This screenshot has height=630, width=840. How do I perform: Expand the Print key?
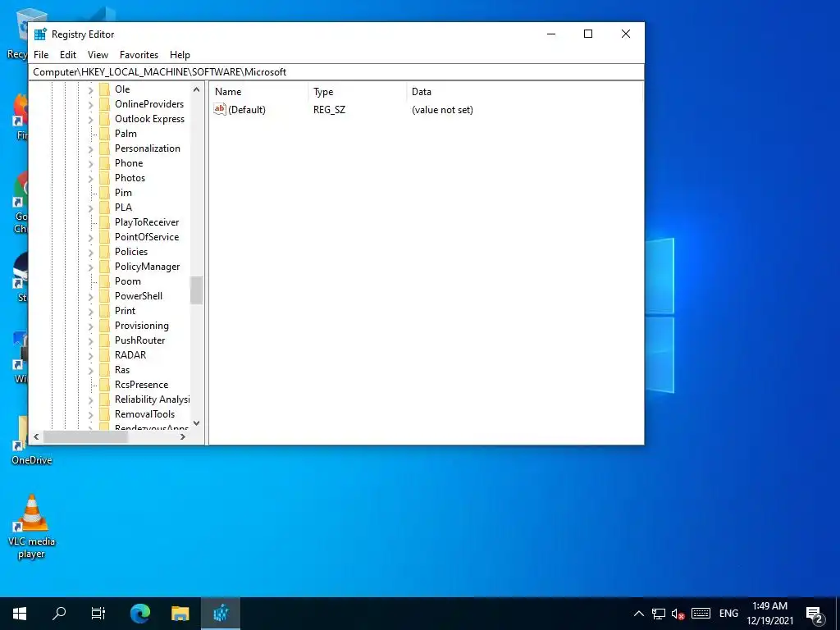90,311
